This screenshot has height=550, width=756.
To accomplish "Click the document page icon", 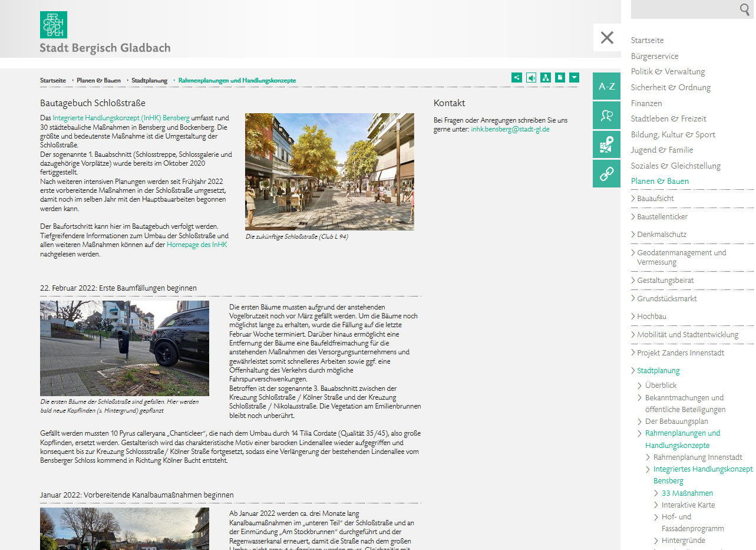I will (x=560, y=77).
